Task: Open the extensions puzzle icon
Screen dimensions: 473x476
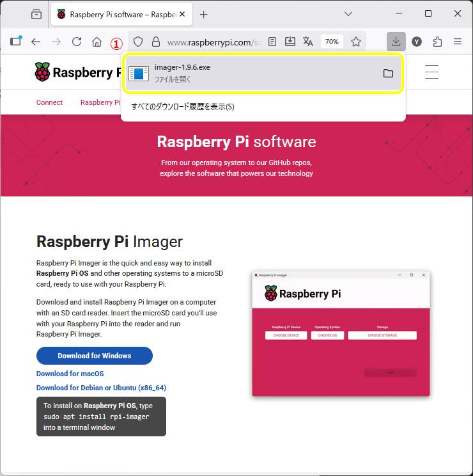Action: tap(437, 42)
